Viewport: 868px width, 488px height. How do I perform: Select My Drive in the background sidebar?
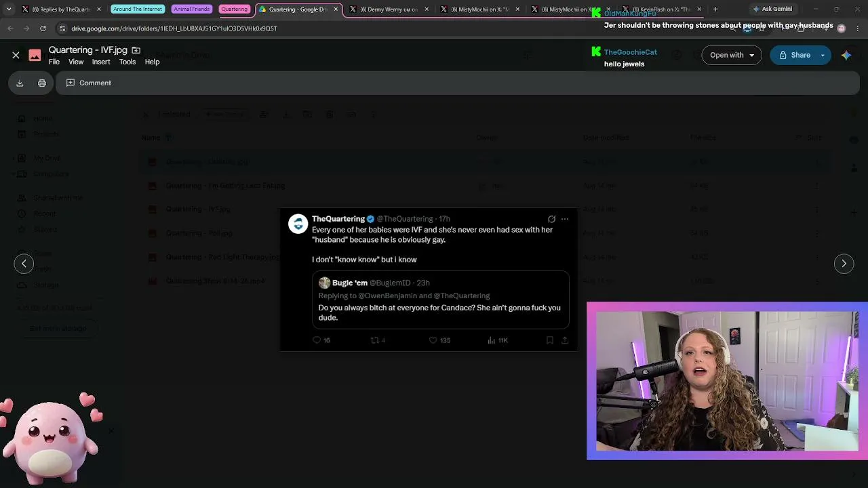[x=47, y=158]
